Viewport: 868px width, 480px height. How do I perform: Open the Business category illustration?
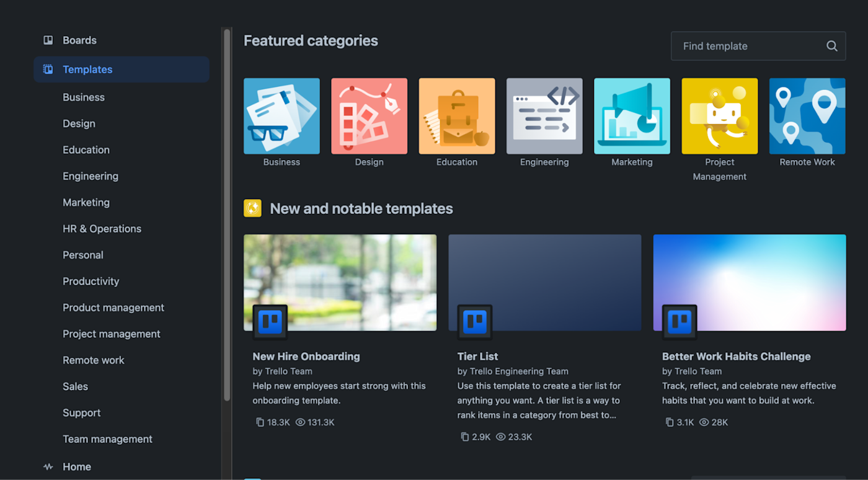pos(281,116)
